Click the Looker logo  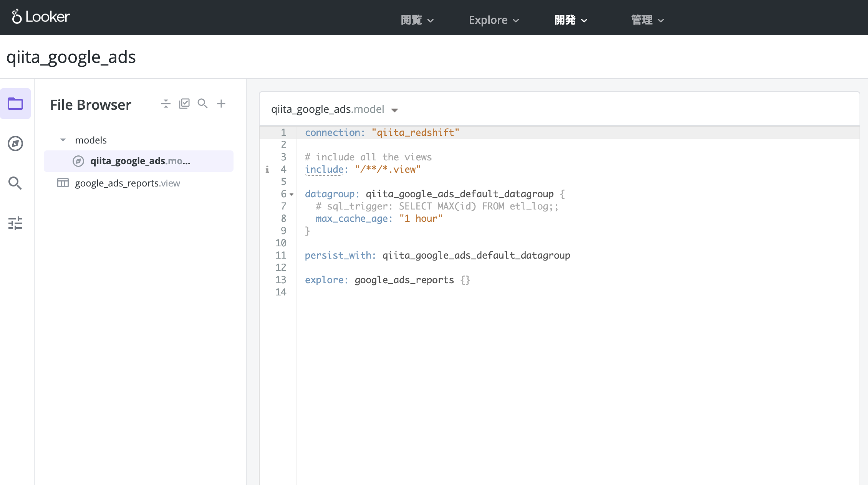[41, 17]
